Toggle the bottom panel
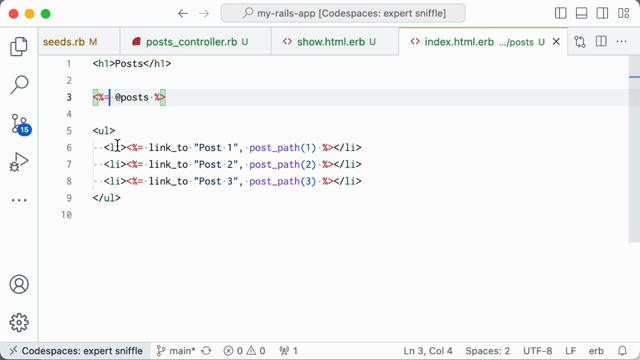Image resolution: width=640 pixels, height=360 pixels. tap(581, 13)
